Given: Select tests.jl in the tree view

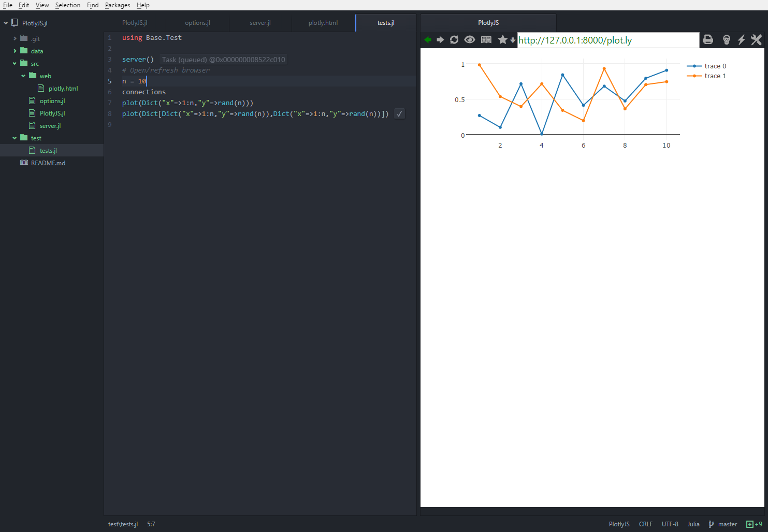Looking at the screenshot, I should [x=48, y=151].
